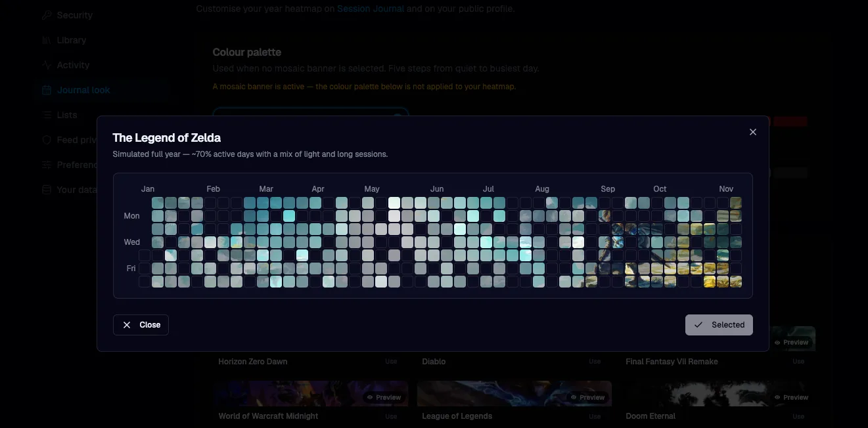
Task: Click Use under Diablo
Action: tap(595, 361)
